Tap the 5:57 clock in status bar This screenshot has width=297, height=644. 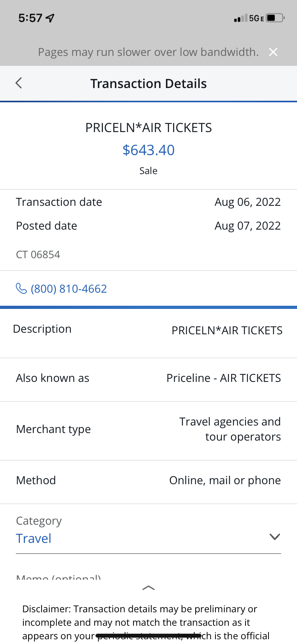click(x=30, y=18)
